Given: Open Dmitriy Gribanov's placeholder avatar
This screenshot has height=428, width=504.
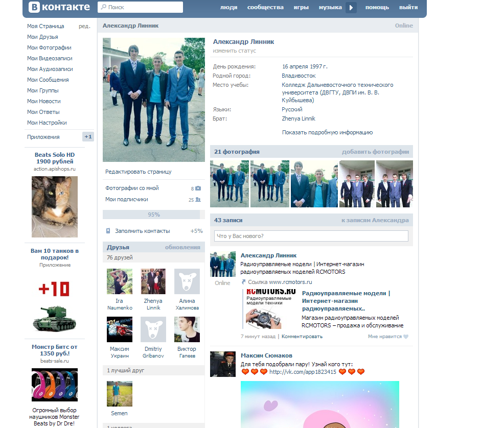Looking at the screenshot, I should 153,329.
